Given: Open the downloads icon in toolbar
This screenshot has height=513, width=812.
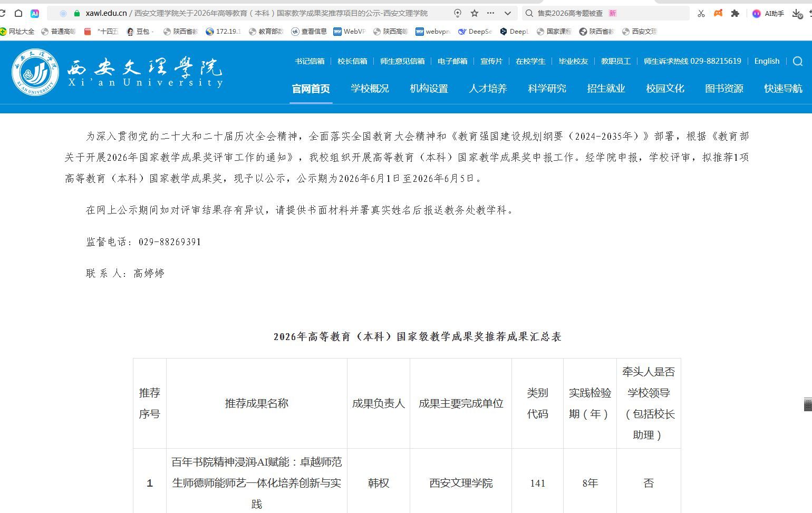Looking at the screenshot, I should 797,13.
